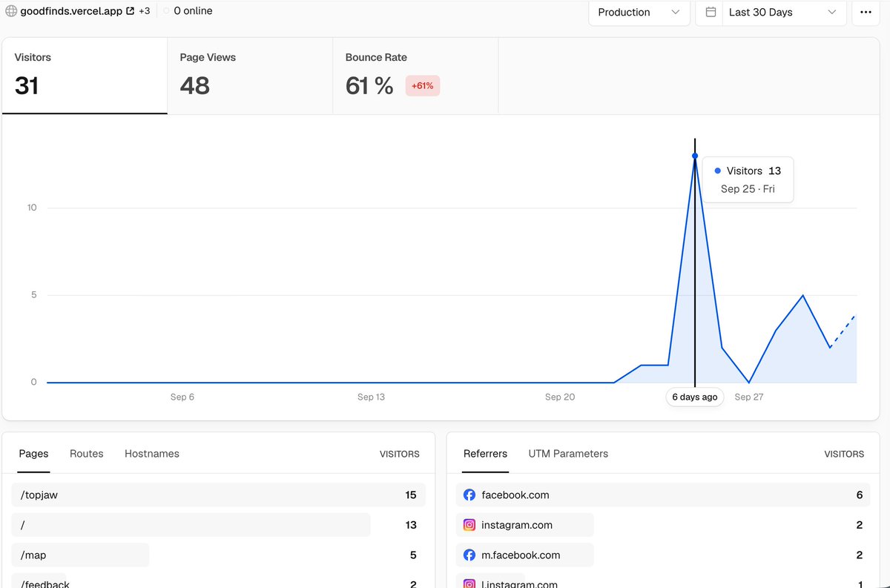Screen dimensions: 890x588
Task: Open the three-dots more options menu
Action: coord(866,12)
